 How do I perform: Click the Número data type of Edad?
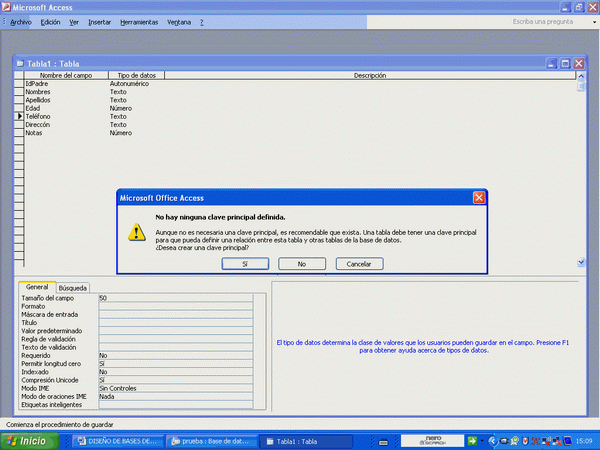pyautogui.click(x=137, y=108)
